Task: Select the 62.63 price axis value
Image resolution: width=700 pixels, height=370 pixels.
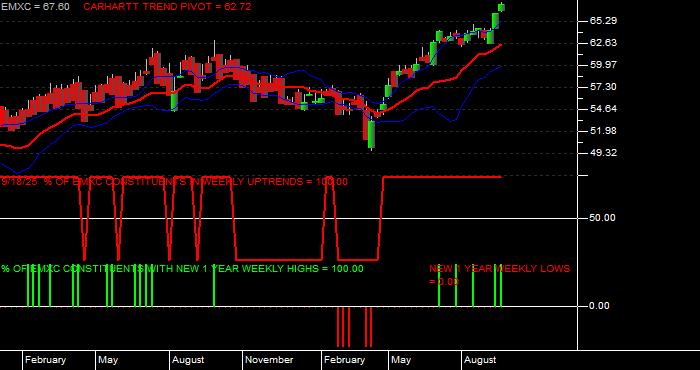Action: (604, 42)
